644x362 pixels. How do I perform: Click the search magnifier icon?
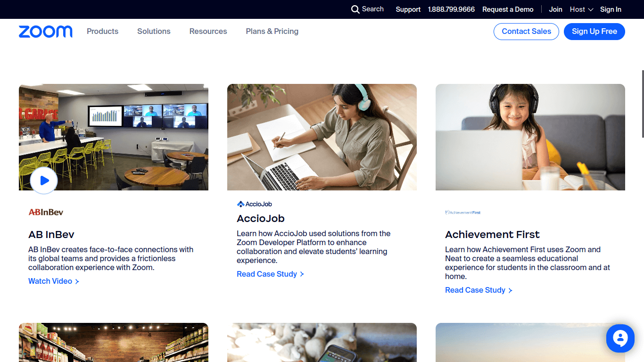tap(355, 9)
